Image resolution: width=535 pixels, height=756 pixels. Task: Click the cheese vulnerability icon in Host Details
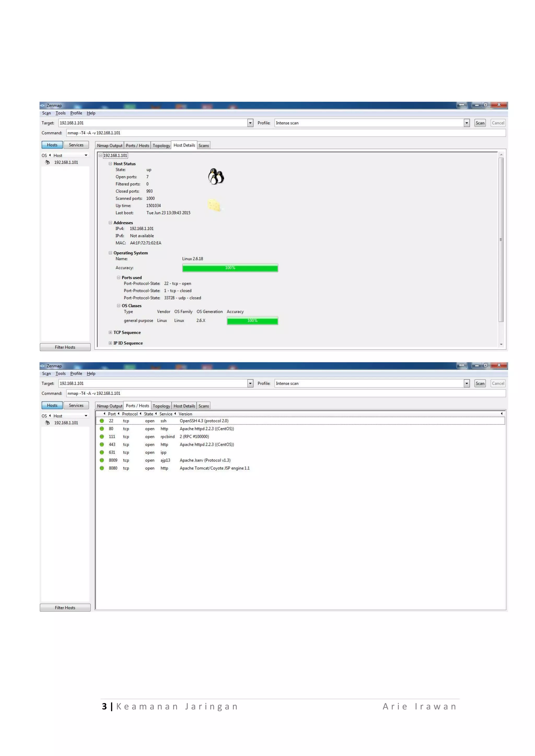tap(214, 205)
